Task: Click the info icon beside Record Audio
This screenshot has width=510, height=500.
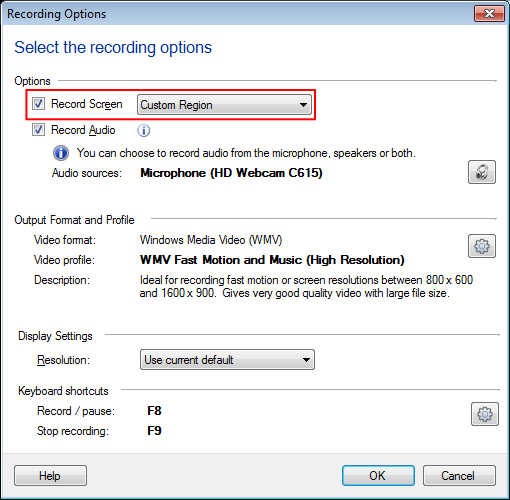Action: [x=144, y=130]
